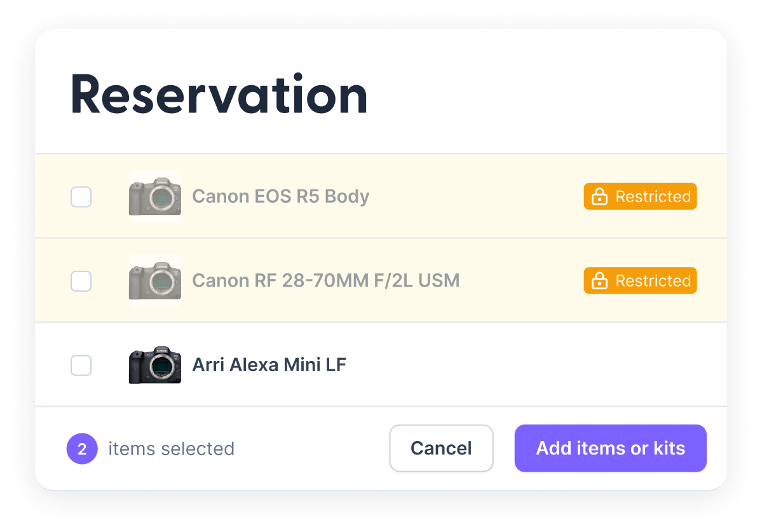Click the Restricted badge for Canon RF lens
Viewport: 762px width, 532px height.
coord(640,280)
